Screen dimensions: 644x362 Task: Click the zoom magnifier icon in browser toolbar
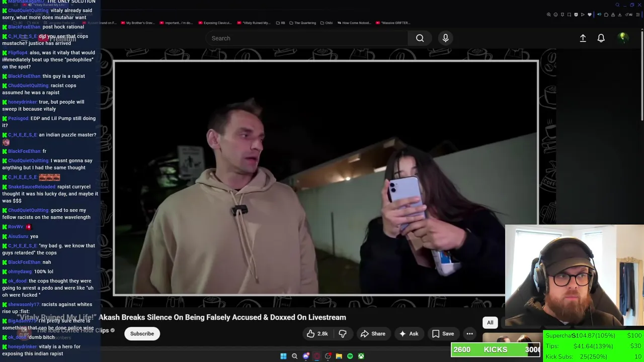point(549,15)
